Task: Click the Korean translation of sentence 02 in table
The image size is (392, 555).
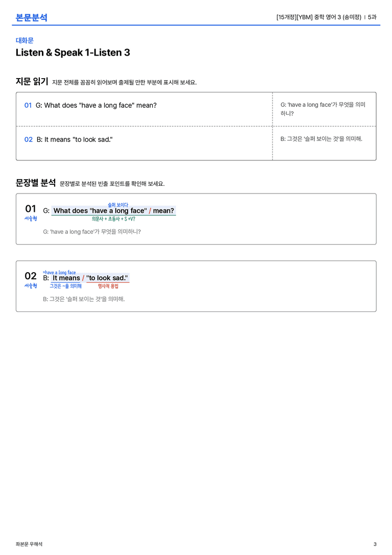Action: pyautogui.click(x=321, y=139)
